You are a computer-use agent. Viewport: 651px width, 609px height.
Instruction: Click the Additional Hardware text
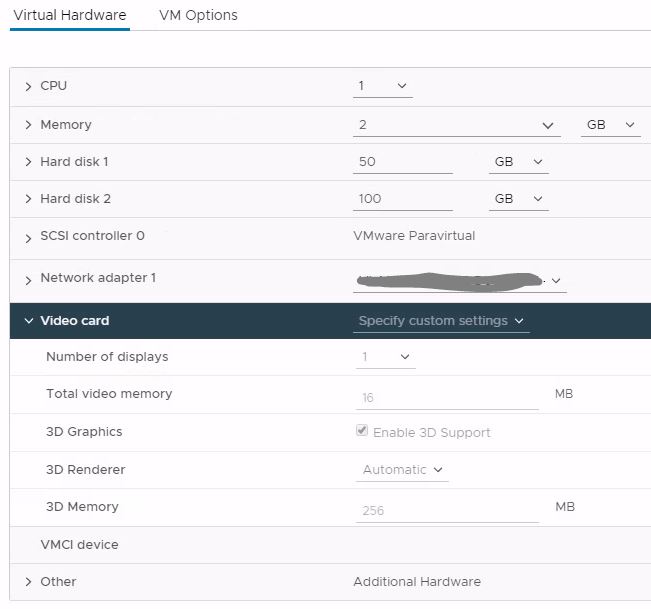tap(417, 582)
